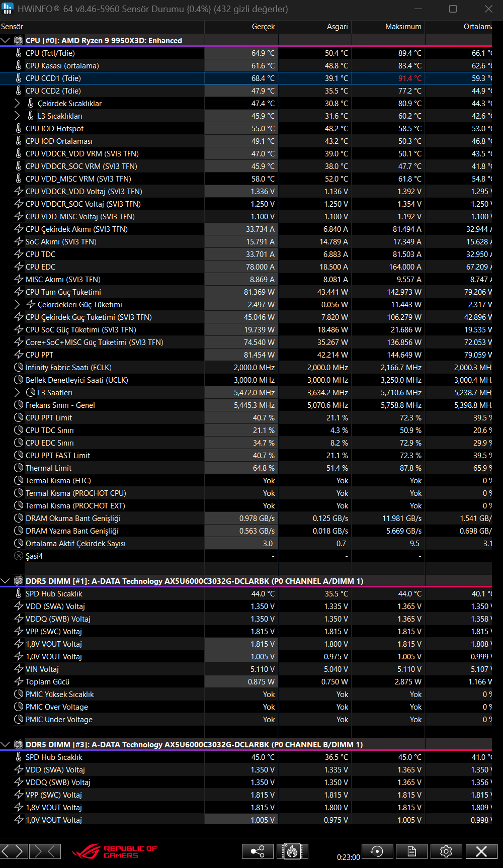Click the Sensör column header
503x868 pixels.
102,27
